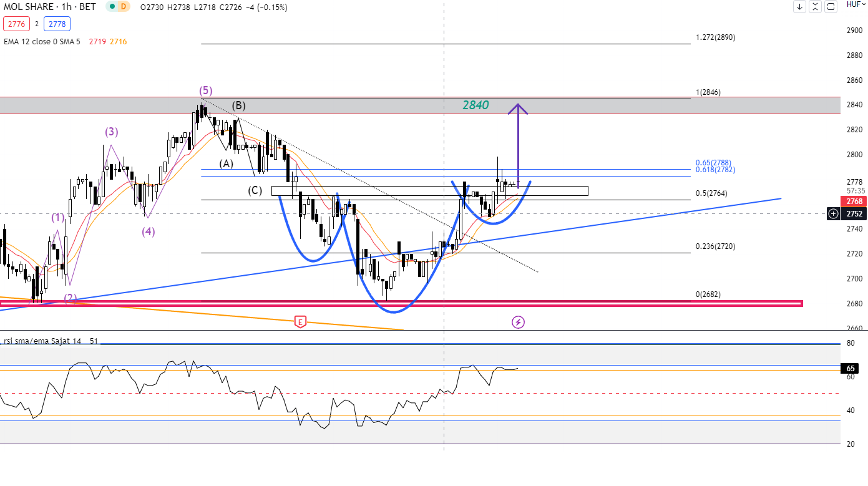This screenshot has width=868, height=486.
Task: Click the 0.65(2788) Fibonacci level label
Action: [x=713, y=162]
